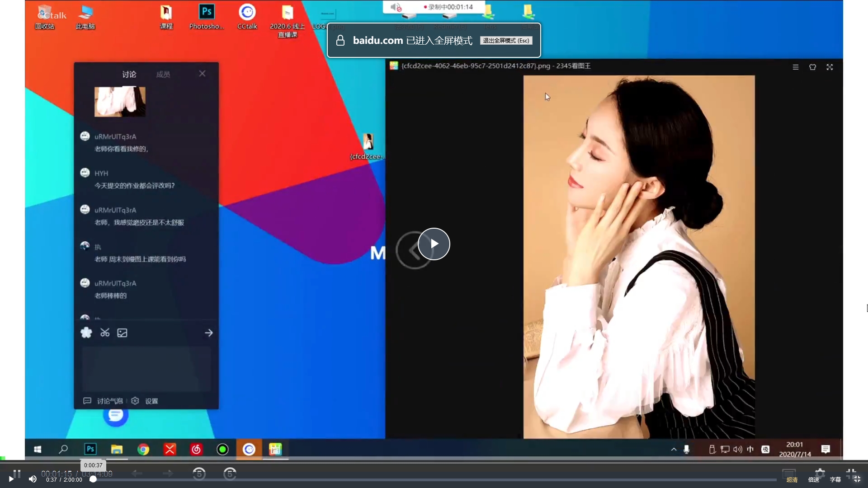Open the 超清 quality selector

tap(792, 480)
